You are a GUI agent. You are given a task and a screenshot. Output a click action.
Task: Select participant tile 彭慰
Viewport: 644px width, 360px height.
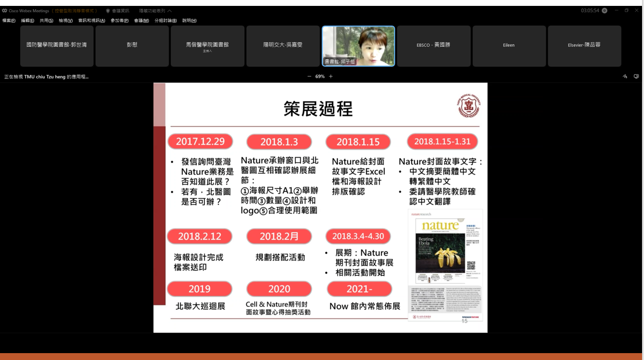(132, 46)
